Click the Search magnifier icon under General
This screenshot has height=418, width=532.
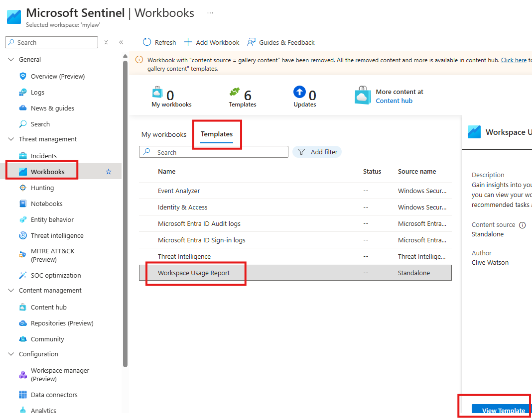pyautogui.click(x=23, y=124)
